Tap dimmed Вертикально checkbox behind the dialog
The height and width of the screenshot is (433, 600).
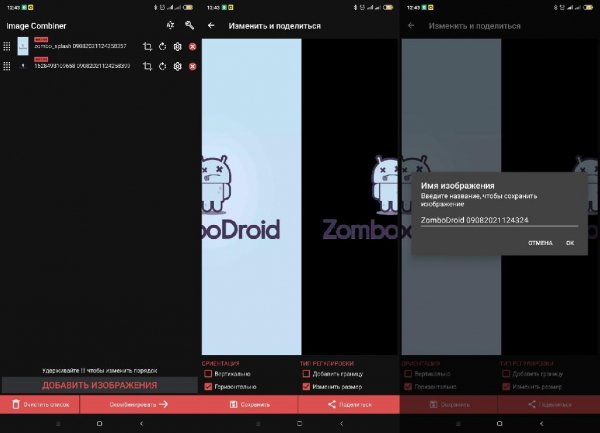click(408, 373)
